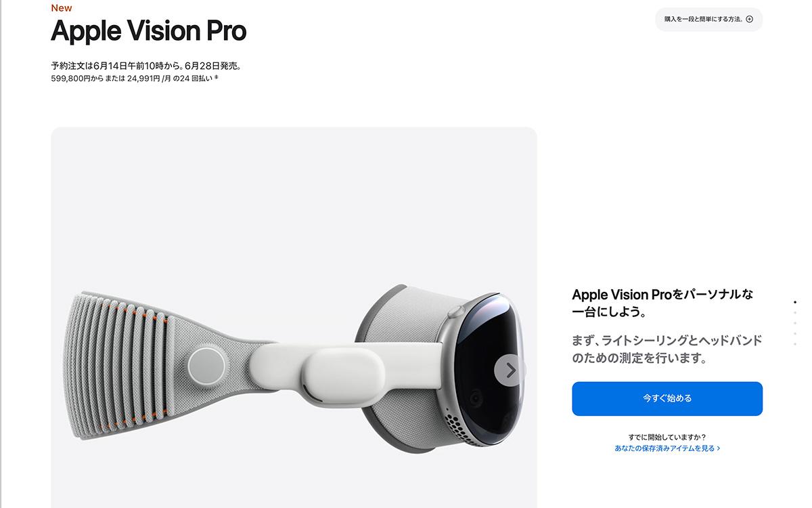The image size is (812, 508).
Task: Go to the fourth section dot
Action: pos(795,333)
